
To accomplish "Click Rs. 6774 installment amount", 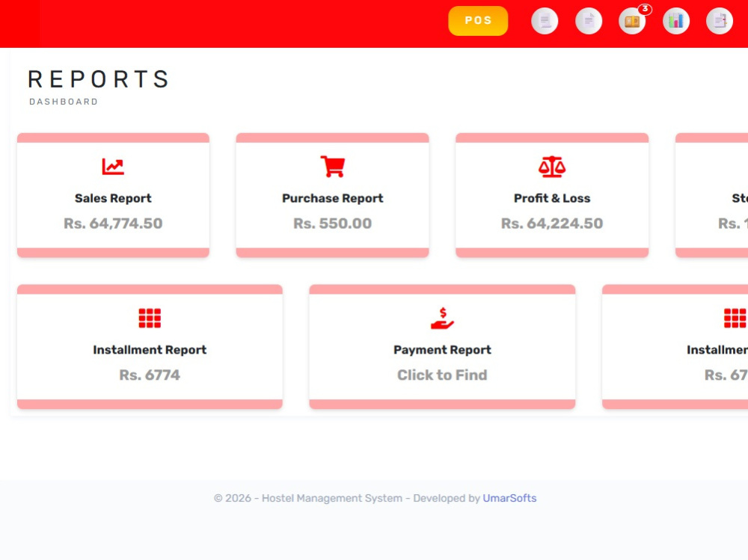I will click(150, 375).
